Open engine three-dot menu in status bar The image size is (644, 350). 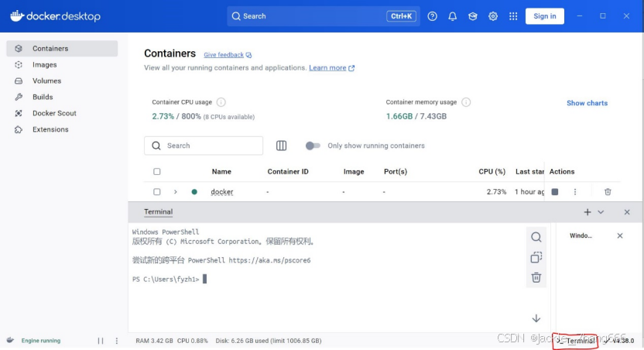point(117,341)
